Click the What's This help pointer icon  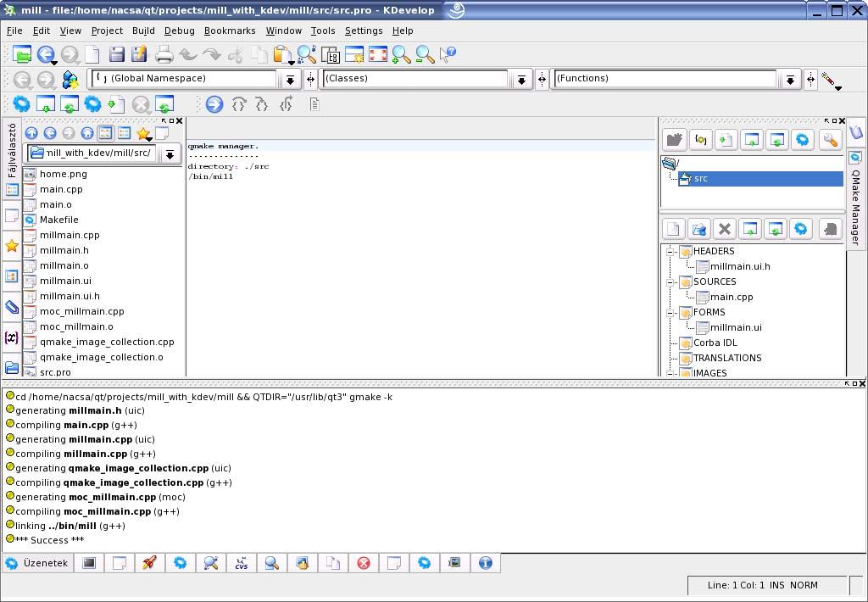tap(448, 54)
